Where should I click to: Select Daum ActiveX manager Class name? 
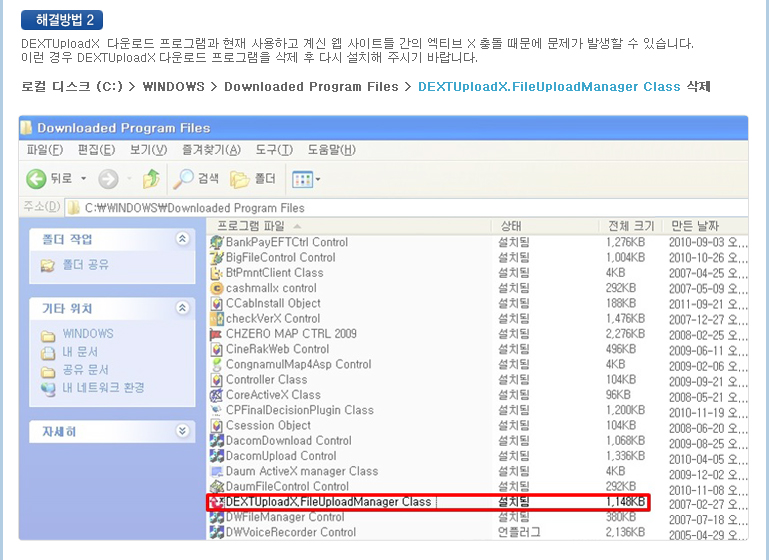click(x=302, y=471)
